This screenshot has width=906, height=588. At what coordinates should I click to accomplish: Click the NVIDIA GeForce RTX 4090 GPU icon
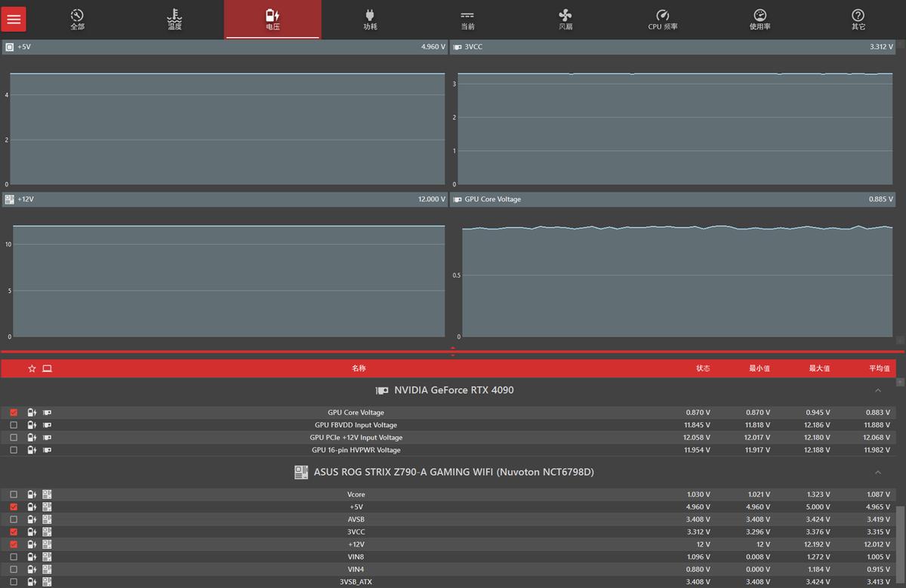(382, 390)
